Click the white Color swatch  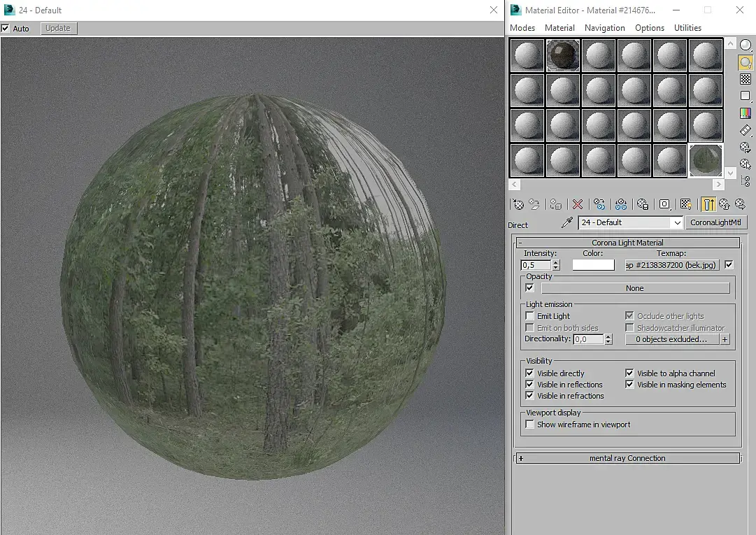pos(593,265)
